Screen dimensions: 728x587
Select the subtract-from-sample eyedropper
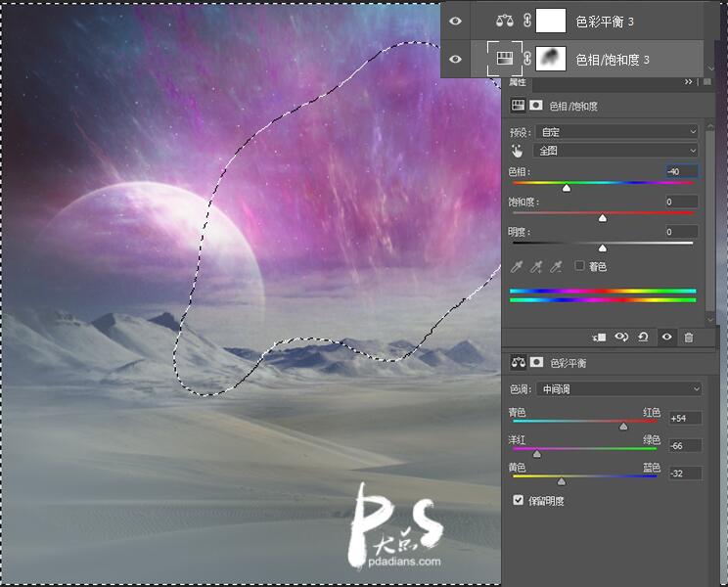pos(556,266)
